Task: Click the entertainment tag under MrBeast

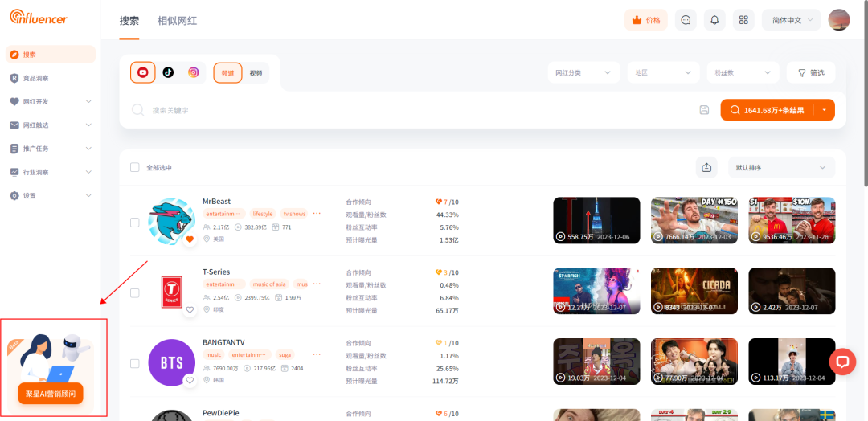Action: [x=223, y=214]
